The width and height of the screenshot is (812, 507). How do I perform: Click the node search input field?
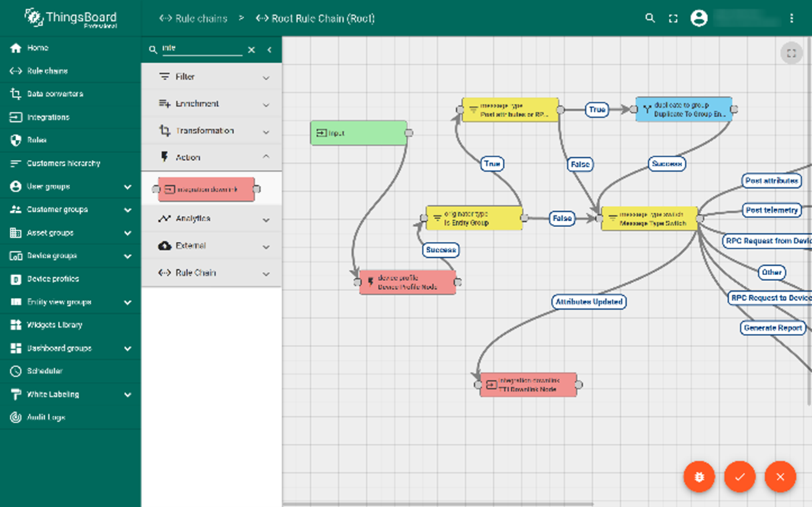click(x=201, y=49)
